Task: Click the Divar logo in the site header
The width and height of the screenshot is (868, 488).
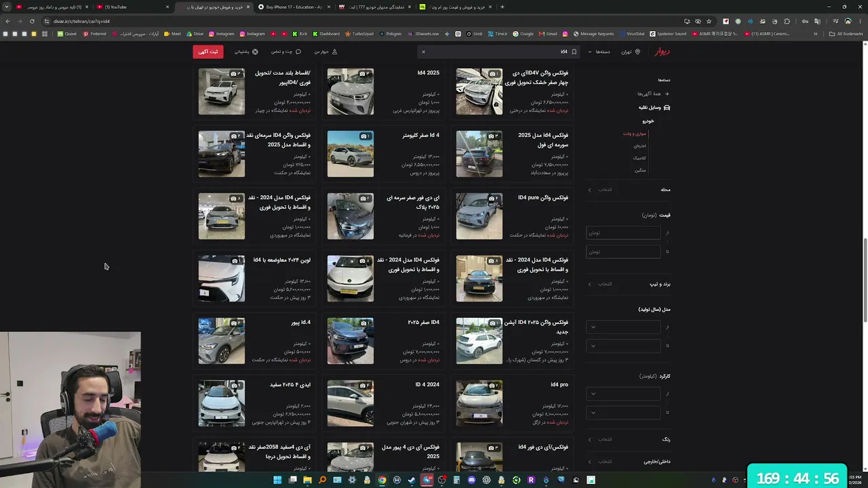Action: (662, 52)
